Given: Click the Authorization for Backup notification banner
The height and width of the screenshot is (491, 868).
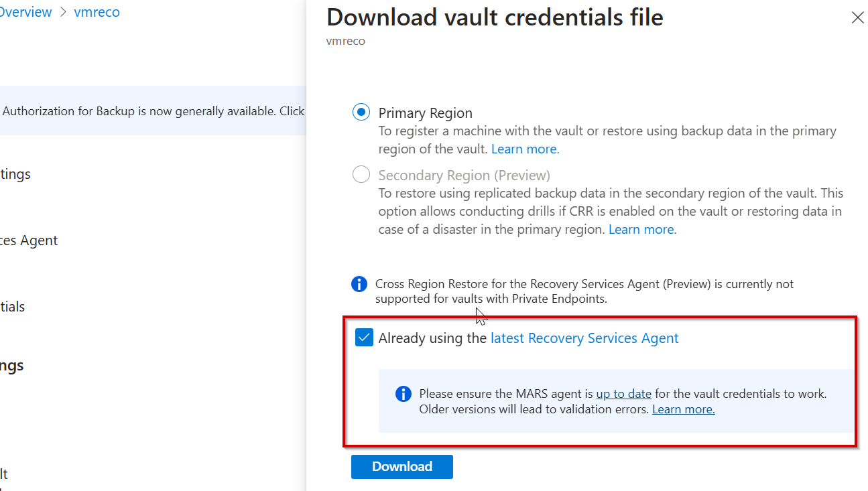Looking at the screenshot, I should click(x=153, y=111).
